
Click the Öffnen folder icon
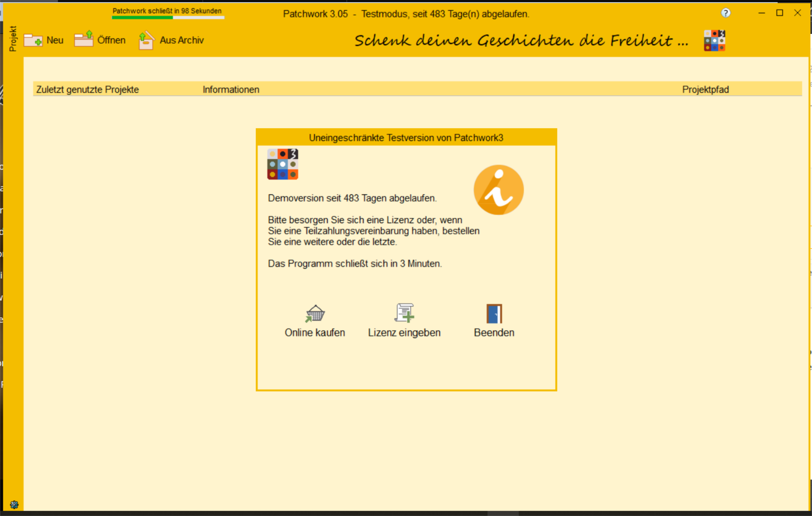84,39
